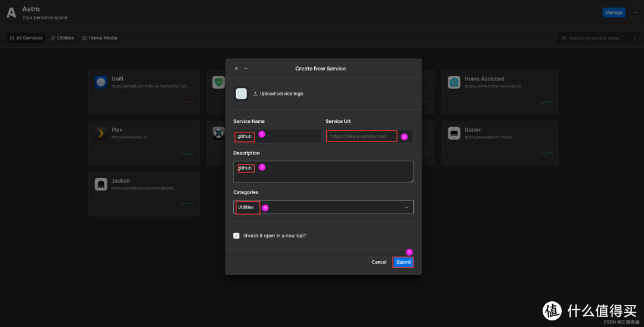Open the Bazarr service icon
The width and height of the screenshot is (644, 327).
pos(454,133)
